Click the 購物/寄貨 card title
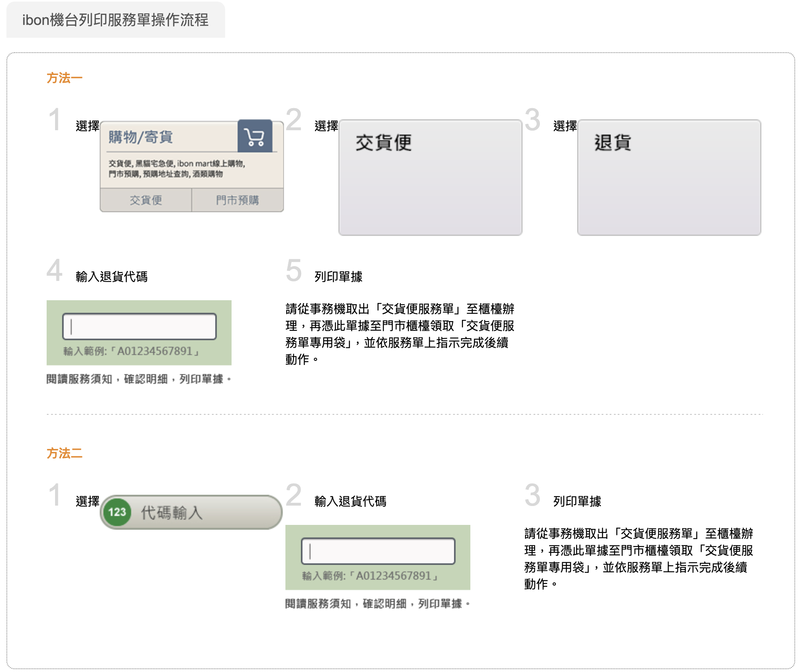800x672 pixels. pos(141,137)
